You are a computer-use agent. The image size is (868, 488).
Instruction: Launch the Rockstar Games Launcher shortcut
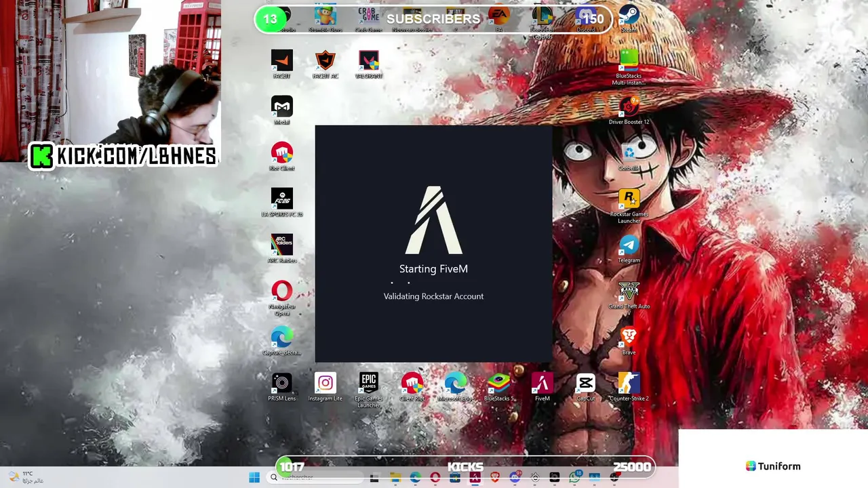[x=629, y=206]
